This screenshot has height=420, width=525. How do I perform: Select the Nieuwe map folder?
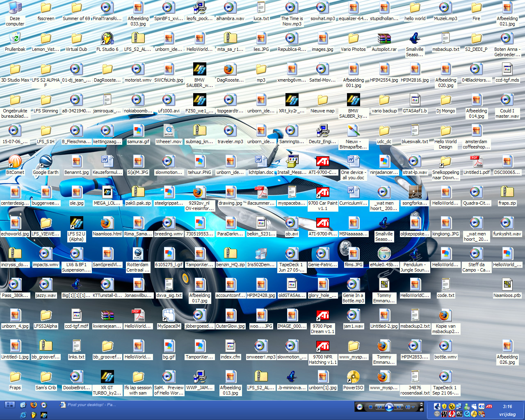[x=322, y=103]
